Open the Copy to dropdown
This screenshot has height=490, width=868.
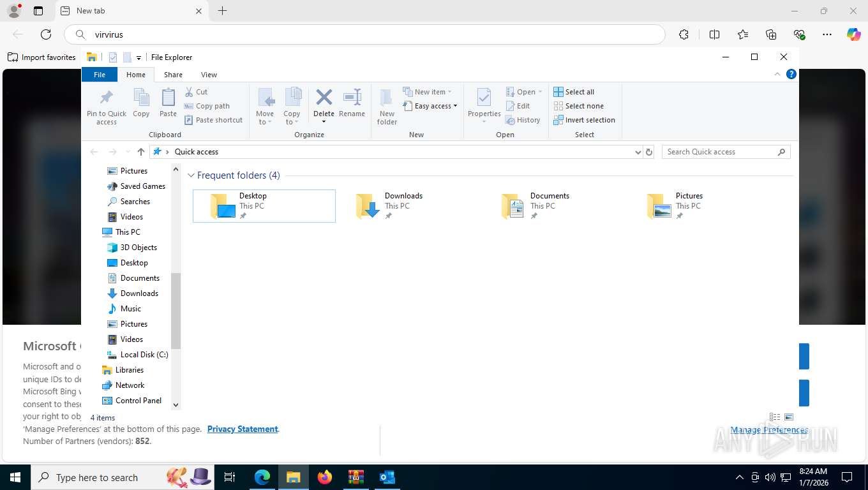(292, 107)
